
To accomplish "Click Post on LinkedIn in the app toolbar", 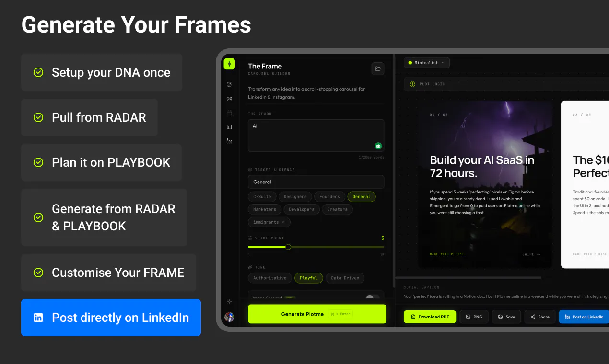I will [584, 317].
